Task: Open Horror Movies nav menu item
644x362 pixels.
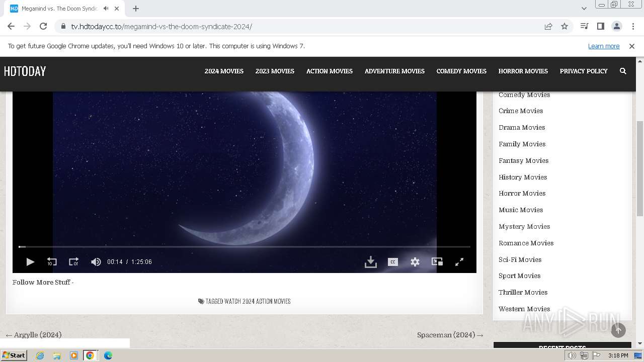Action: click(523, 71)
